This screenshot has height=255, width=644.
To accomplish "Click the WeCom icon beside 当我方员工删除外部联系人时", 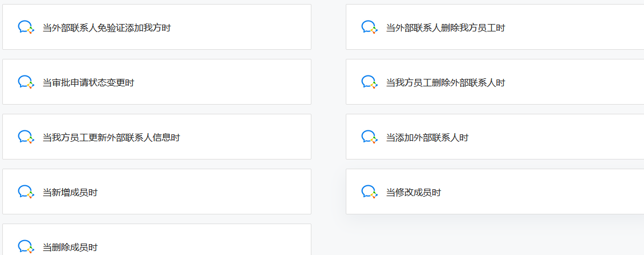I will (369, 82).
